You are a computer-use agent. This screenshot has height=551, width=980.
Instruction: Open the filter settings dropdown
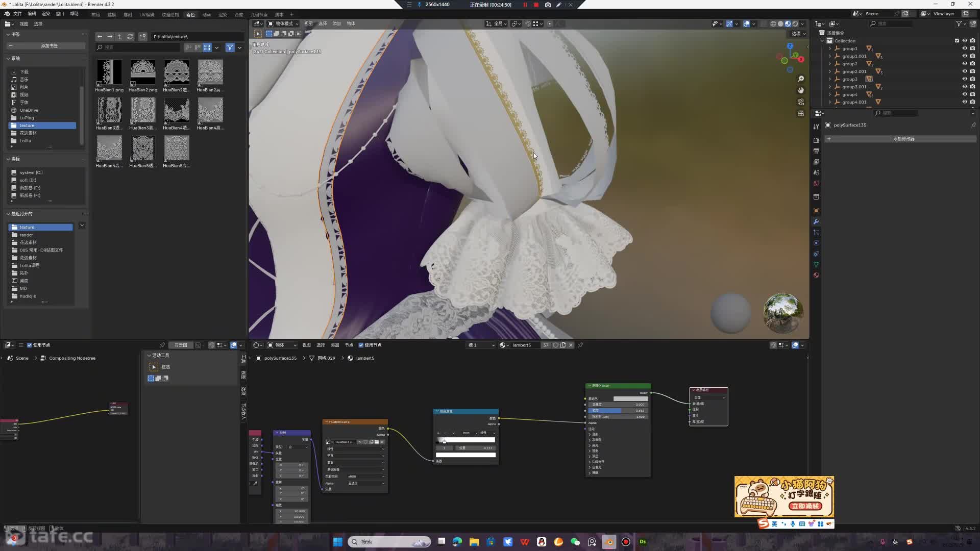[239, 47]
